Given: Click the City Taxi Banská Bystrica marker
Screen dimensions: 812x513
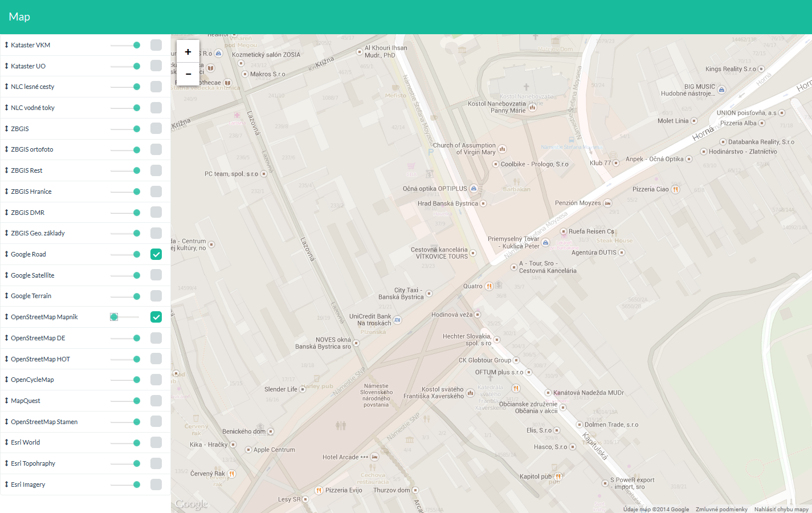Looking at the screenshot, I should click(429, 294).
